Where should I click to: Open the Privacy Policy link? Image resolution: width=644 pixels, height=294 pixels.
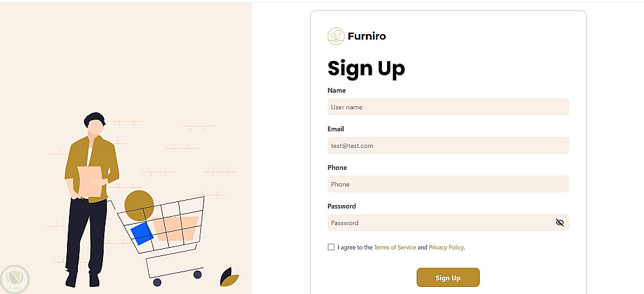446,247
